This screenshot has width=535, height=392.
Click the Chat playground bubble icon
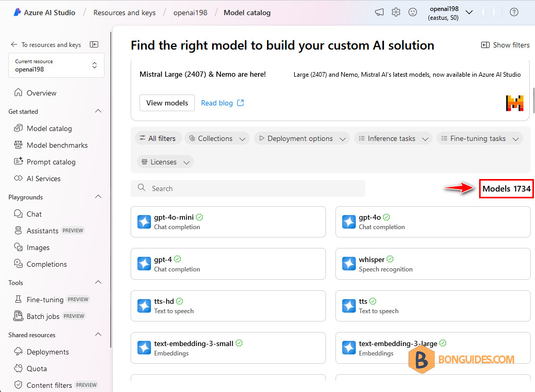[x=18, y=213]
